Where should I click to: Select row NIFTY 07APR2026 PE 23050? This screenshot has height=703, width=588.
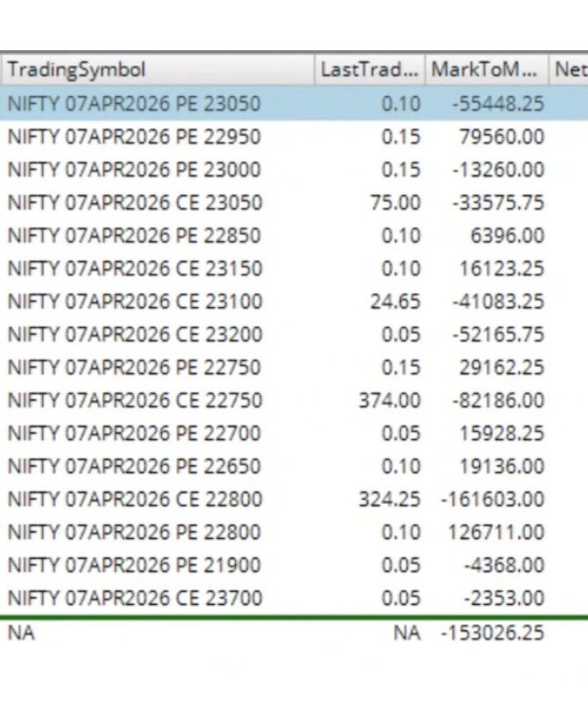(x=294, y=104)
